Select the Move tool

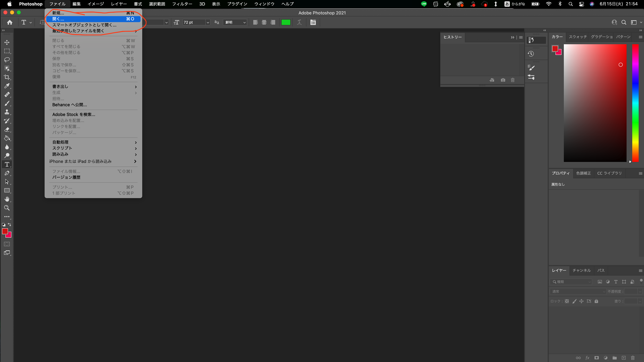pos(7,42)
